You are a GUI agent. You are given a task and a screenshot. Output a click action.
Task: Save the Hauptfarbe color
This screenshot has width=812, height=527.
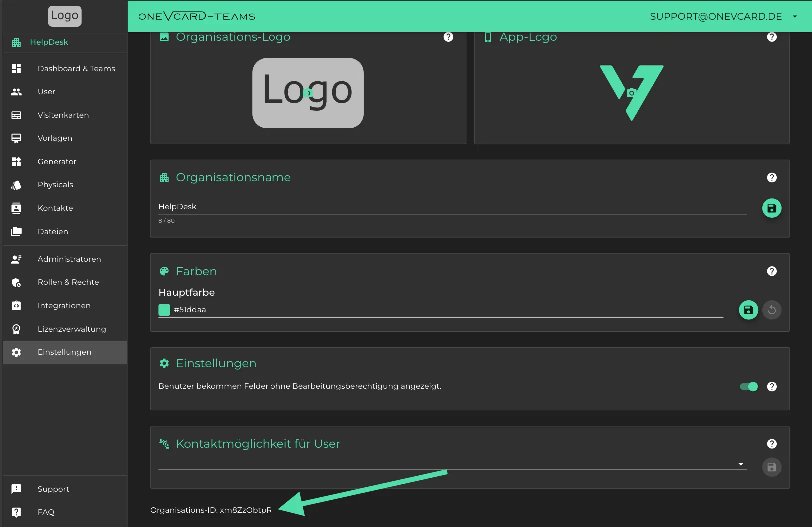coord(748,310)
